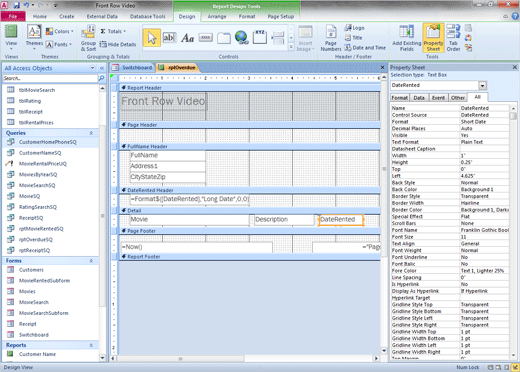
Task: Open All Access Objects dropdown menu
Action: 92,68
